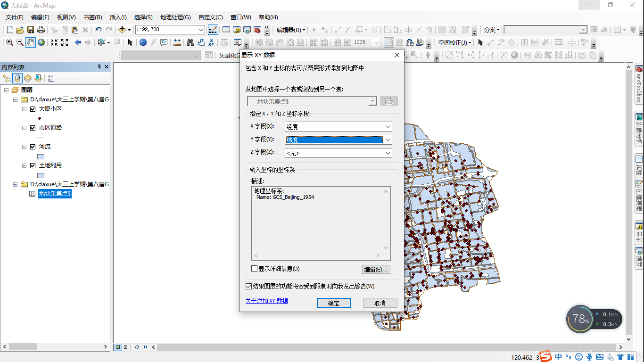This screenshot has width=644, height=362.
Task: Open the 自定义(C) menu
Action: (x=211, y=17)
